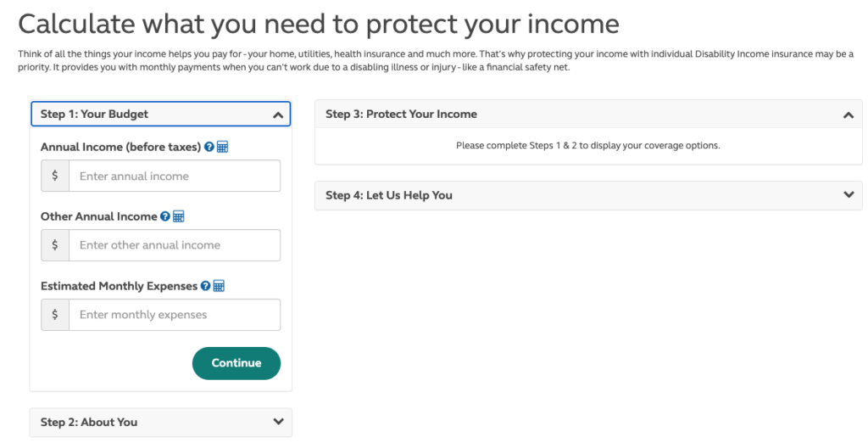Focus the Enter other annual income field
Viewport: 868px width, 448px height.
click(x=175, y=245)
